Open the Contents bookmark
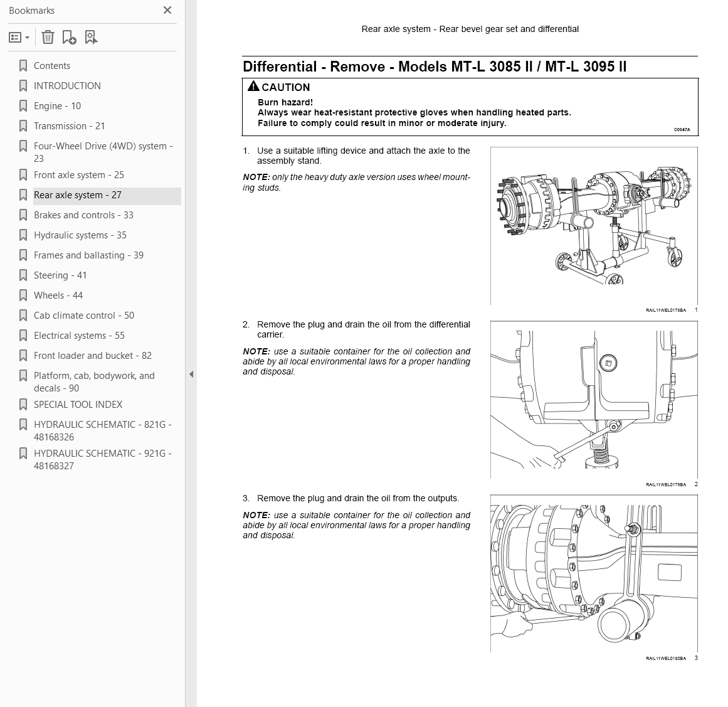The width and height of the screenshot is (728, 707). click(x=52, y=66)
